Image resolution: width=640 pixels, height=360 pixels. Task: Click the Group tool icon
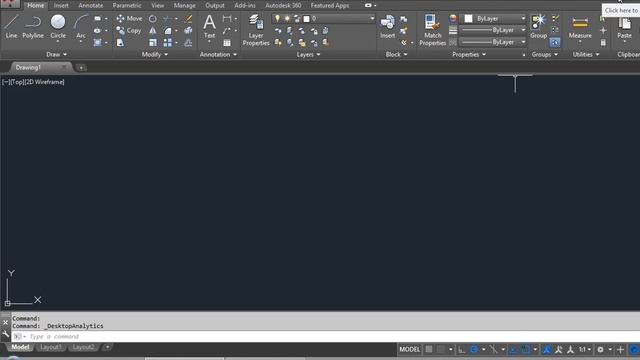(538, 27)
